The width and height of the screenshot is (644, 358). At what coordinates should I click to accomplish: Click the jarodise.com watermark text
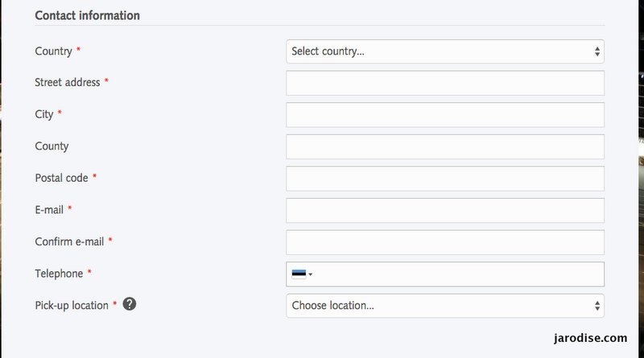coord(590,338)
